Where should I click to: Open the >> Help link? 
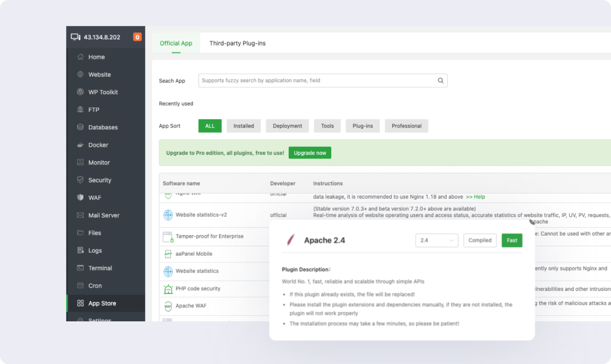pyautogui.click(x=475, y=197)
